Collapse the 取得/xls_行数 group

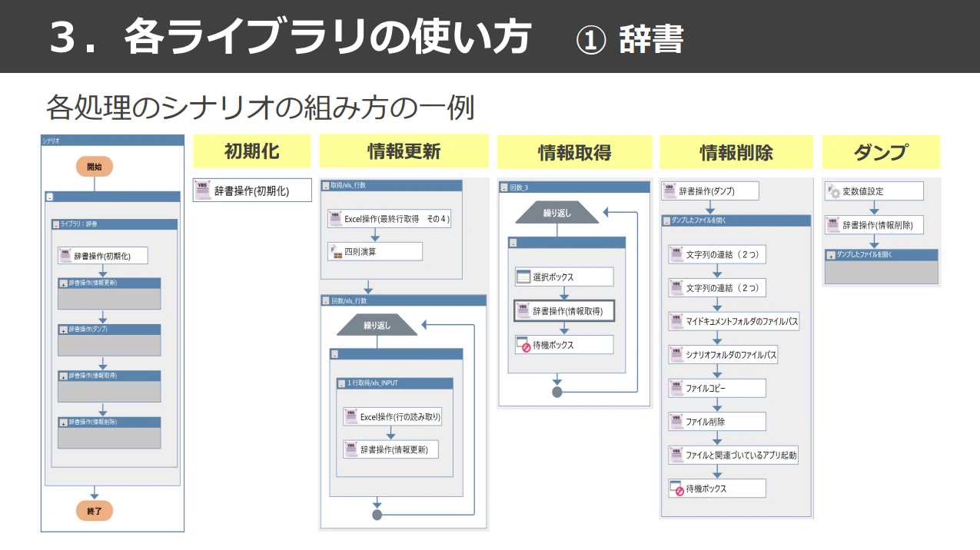(x=326, y=186)
